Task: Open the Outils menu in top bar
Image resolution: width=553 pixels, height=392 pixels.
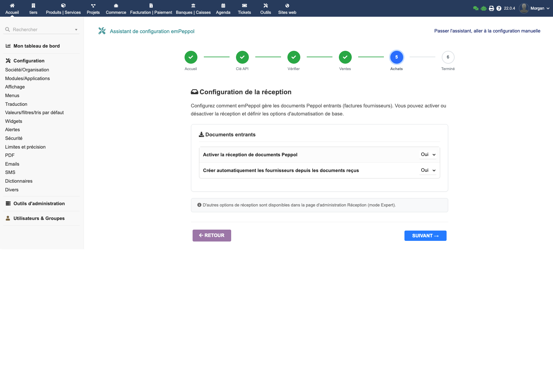Action: point(266,8)
